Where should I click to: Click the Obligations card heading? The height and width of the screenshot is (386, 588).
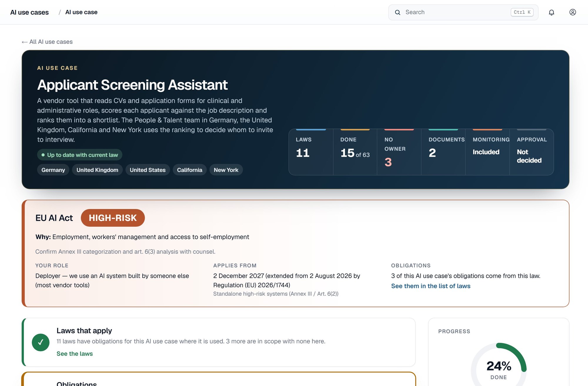[x=77, y=383]
